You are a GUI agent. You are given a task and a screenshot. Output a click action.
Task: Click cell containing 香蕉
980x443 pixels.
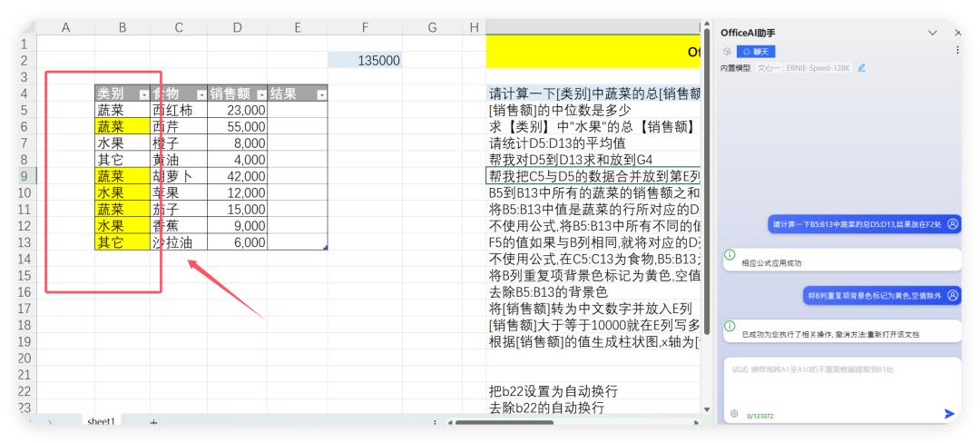click(x=179, y=225)
